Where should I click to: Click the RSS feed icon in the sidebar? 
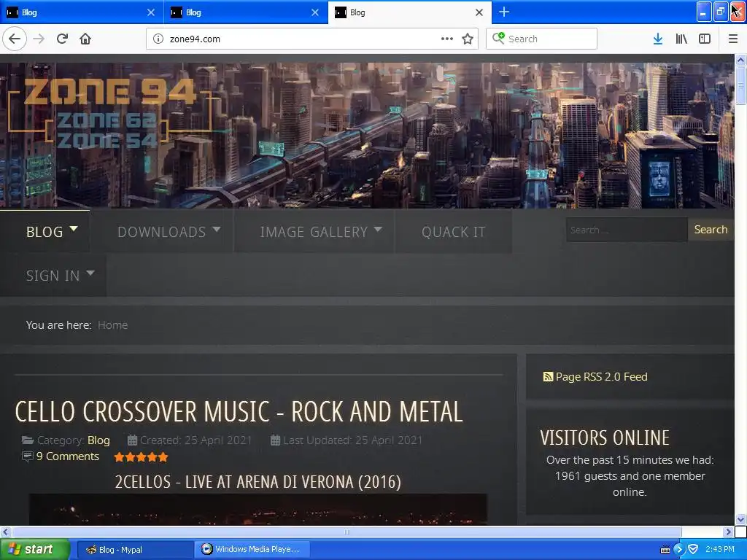coord(548,377)
